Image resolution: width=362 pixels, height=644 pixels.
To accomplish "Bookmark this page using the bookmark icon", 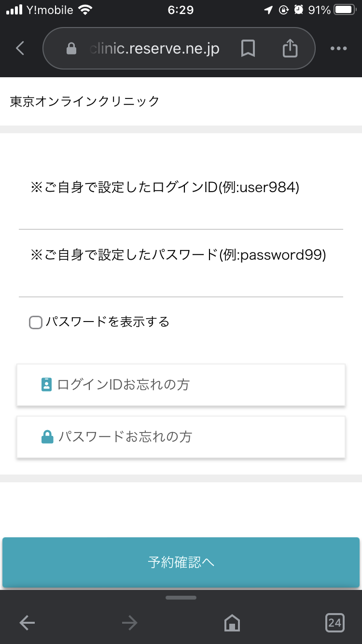I will coord(248,48).
